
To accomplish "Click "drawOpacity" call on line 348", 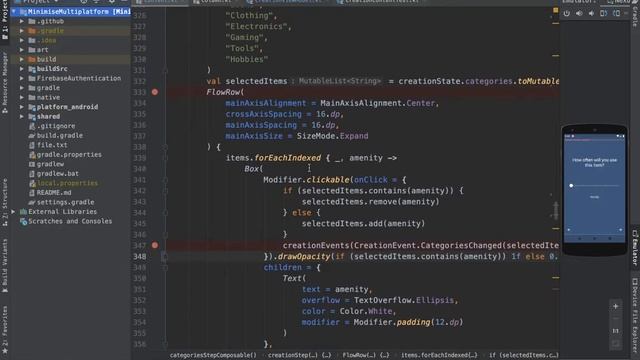I will 304,256.
